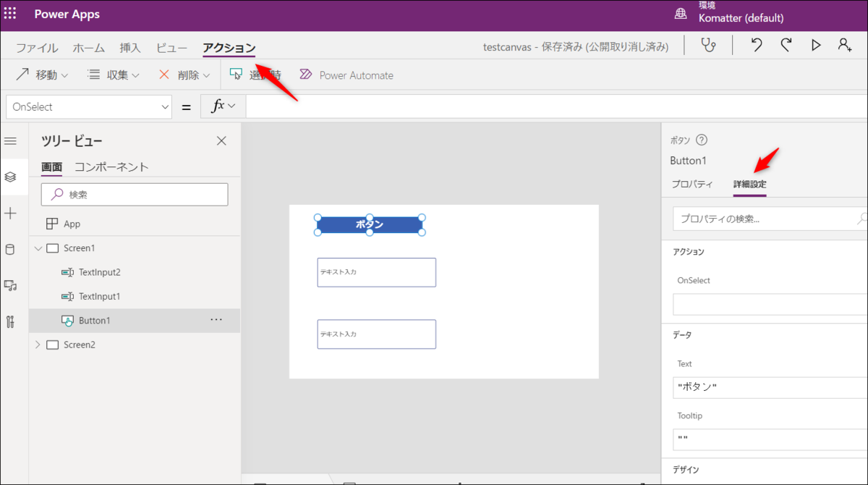Switch to the プロパティ tab
The height and width of the screenshot is (485, 868).
[x=692, y=184]
